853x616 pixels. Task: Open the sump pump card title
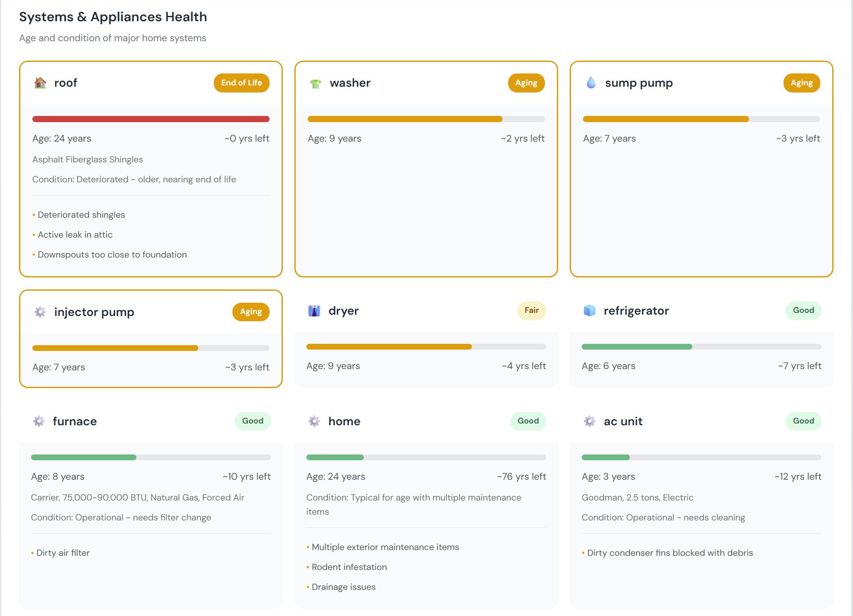pyautogui.click(x=638, y=83)
